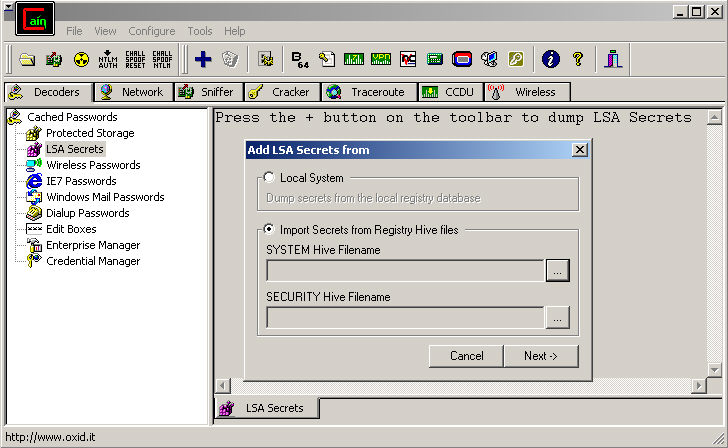The width and height of the screenshot is (728, 448).
Task: Click the exit door icon on toolbar
Action: 613,59
